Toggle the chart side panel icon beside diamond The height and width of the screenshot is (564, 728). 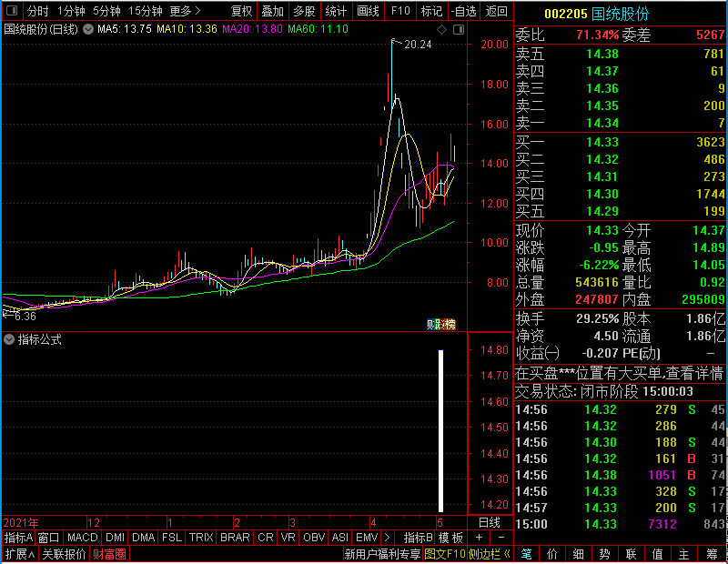click(459, 30)
